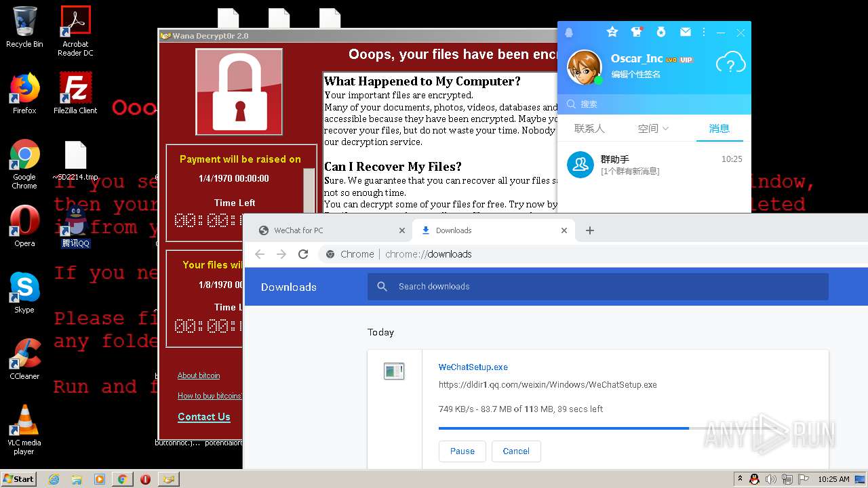This screenshot has height=488, width=868.
Task: Open Windows Explorer folder taskbar icon
Action: pos(77,479)
